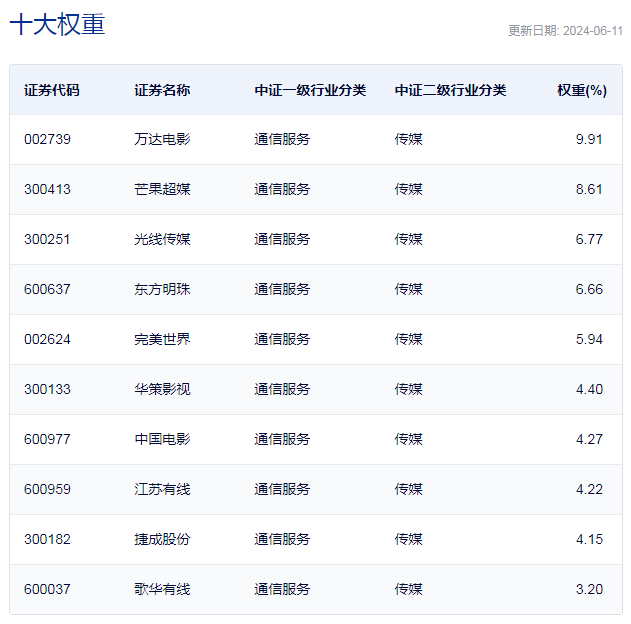Select security code 600637
Screen dimensions: 631x624
(x=47, y=289)
